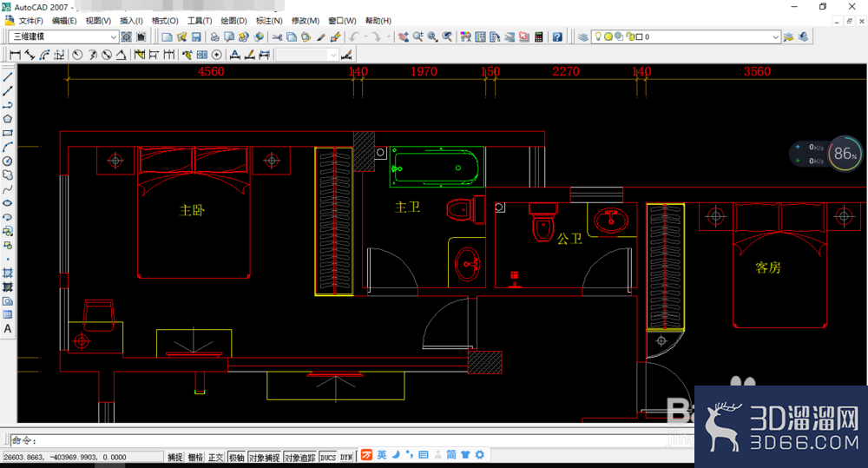
Task: Start Aligned dimension tool
Action: [x=30, y=55]
